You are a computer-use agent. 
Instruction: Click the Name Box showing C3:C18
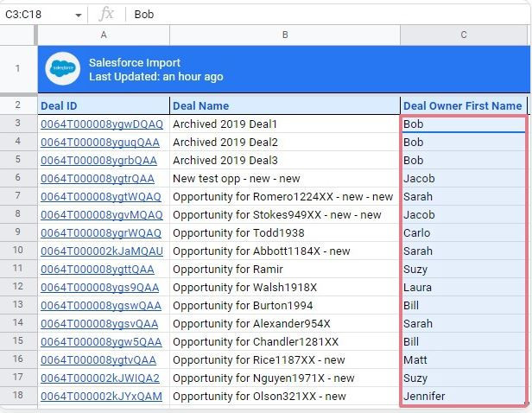pyautogui.click(x=35, y=15)
